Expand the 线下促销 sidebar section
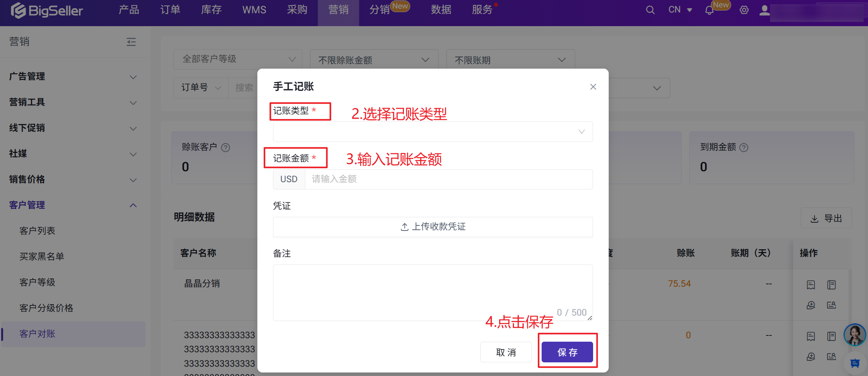This screenshot has width=868, height=376. [x=73, y=128]
